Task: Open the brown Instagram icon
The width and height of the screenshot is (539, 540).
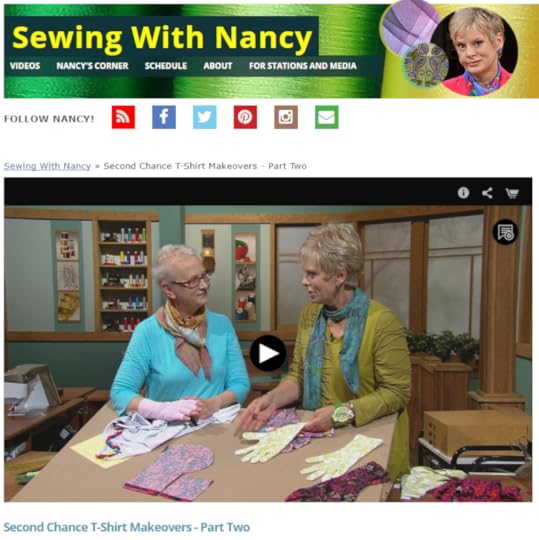Action: click(x=286, y=117)
